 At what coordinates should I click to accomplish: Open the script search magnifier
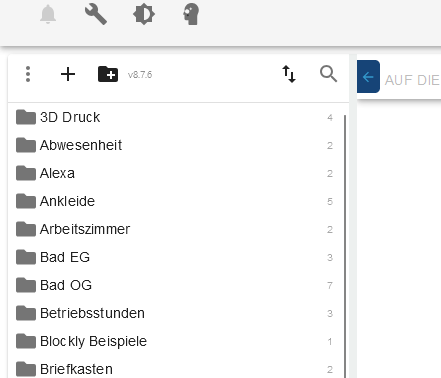pyautogui.click(x=328, y=74)
